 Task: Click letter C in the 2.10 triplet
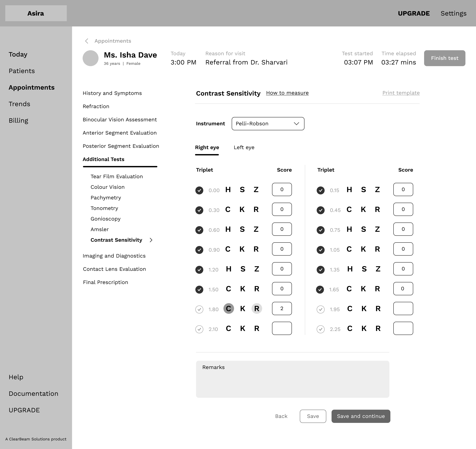tap(228, 328)
